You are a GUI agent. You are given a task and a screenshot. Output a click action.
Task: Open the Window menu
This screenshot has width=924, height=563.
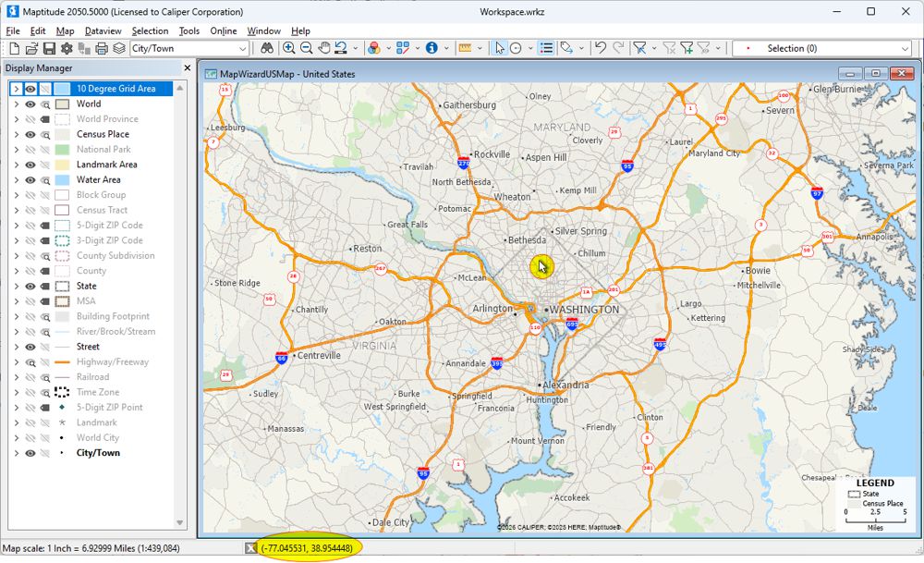point(263,31)
